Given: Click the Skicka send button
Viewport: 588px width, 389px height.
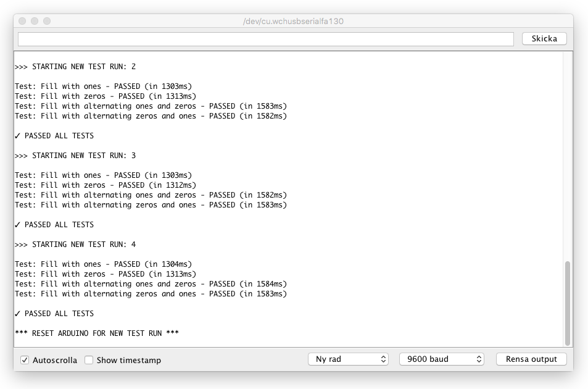Looking at the screenshot, I should [x=544, y=39].
